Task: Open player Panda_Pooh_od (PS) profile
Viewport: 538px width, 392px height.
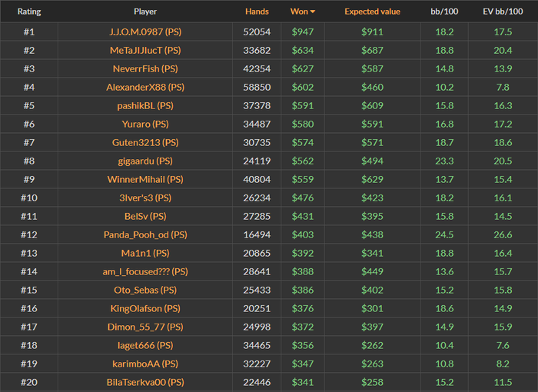Action: (x=145, y=234)
